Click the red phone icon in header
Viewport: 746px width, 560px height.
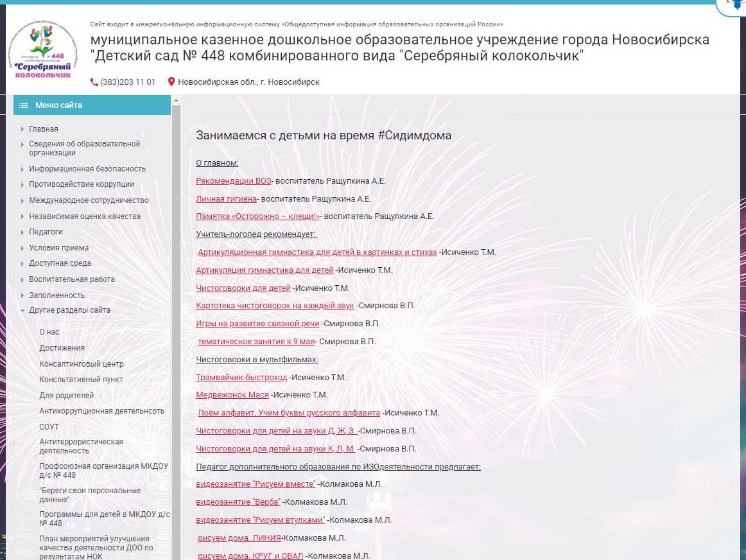(x=94, y=82)
